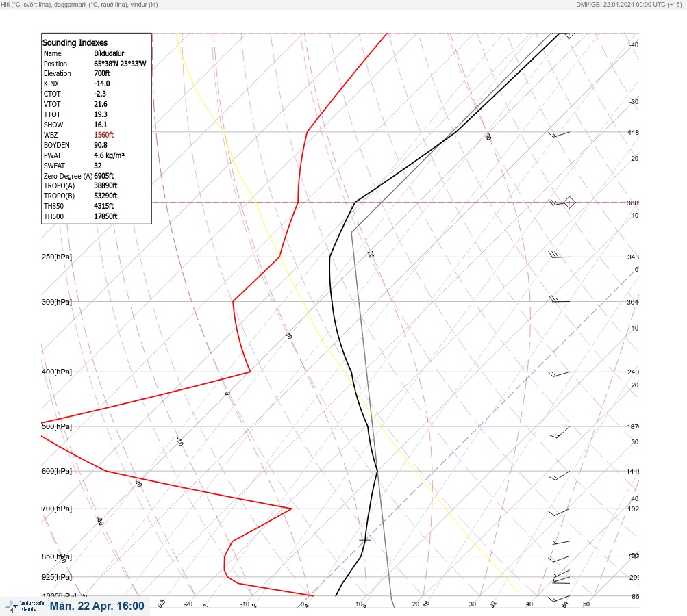Click the wind barb at 600 hPa level
687x616 pixels.
tap(560, 476)
